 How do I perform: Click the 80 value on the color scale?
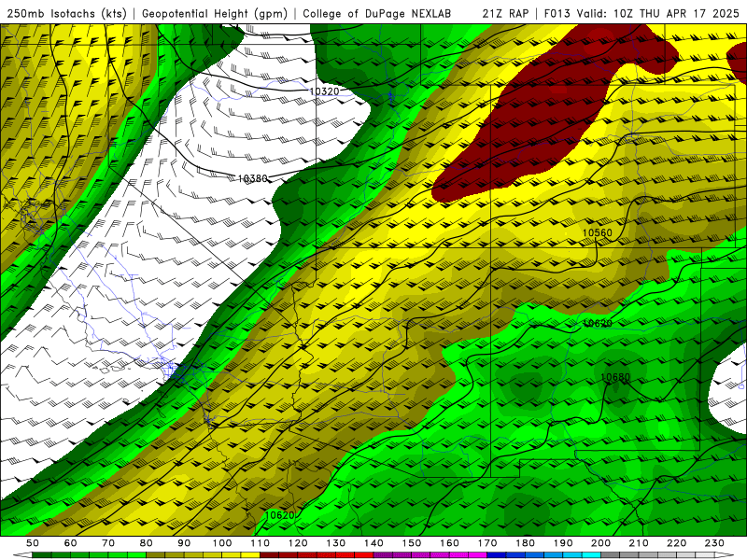[147, 543]
